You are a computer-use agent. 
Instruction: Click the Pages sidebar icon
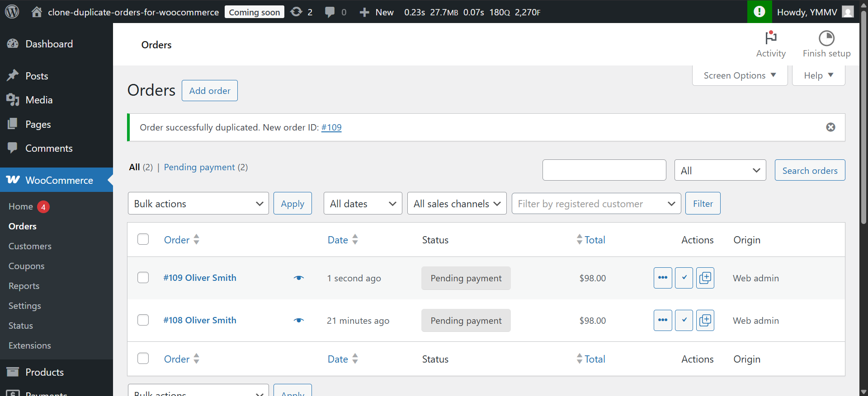click(x=13, y=124)
